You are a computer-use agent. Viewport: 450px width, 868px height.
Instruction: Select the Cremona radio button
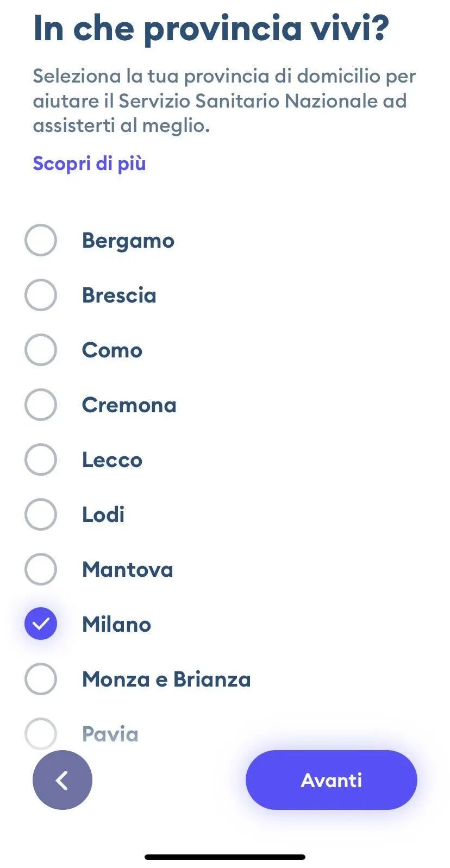coord(41,405)
